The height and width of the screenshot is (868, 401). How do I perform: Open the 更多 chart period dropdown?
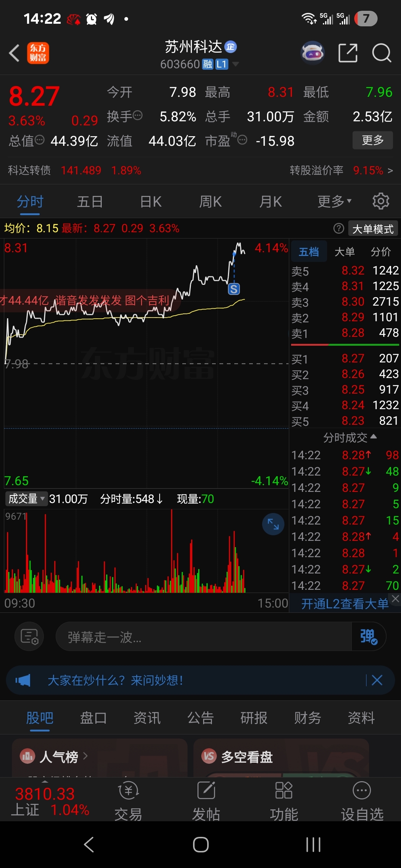tap(335, 201)
